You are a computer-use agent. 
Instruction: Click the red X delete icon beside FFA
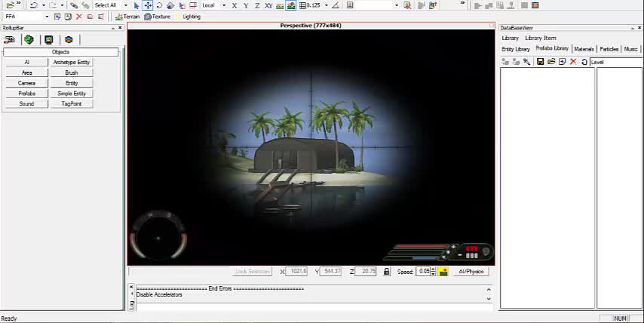(79, 17)
